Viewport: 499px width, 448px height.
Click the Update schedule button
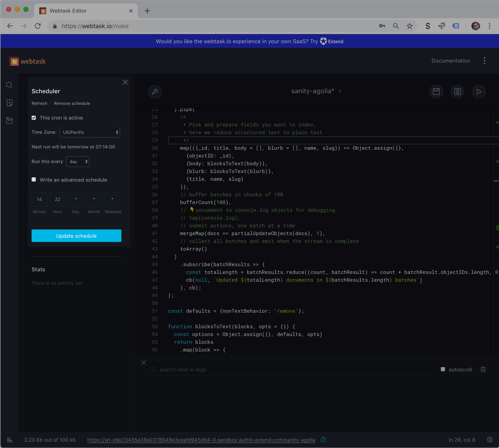pyautogui.click(x=76, y=236)
